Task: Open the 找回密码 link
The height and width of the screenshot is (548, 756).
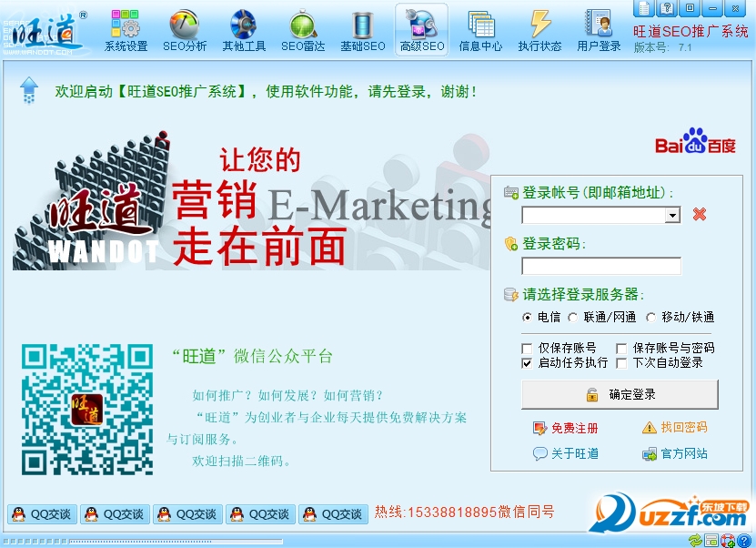Action: coord(674,428)
